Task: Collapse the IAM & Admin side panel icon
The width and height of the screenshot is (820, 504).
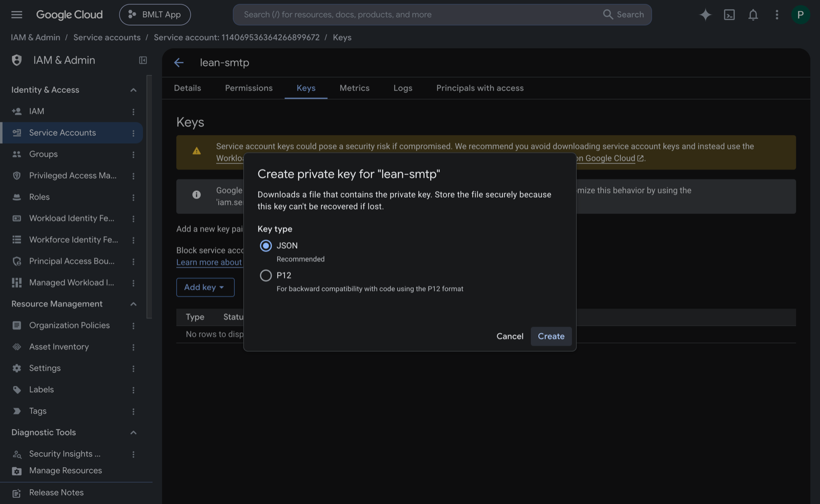Action: [143, 60]
